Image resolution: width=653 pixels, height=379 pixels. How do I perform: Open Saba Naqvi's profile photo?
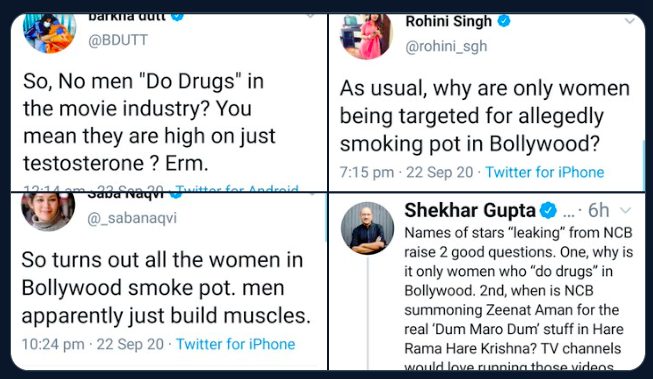point(48,212)
